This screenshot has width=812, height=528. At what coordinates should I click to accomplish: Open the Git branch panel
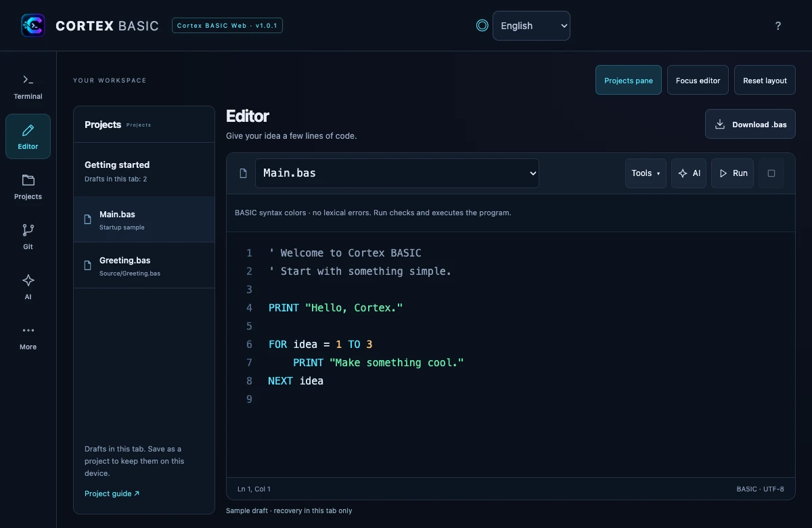tap(28, 237)
